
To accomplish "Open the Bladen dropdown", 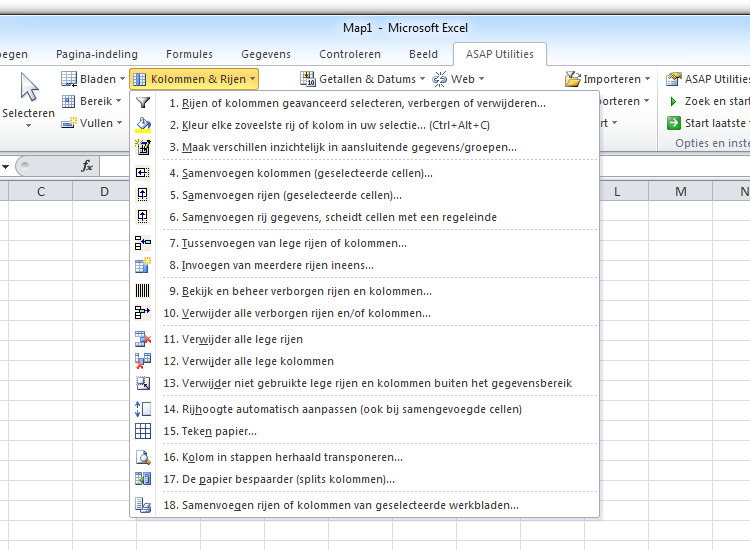I will coord(93,79).
